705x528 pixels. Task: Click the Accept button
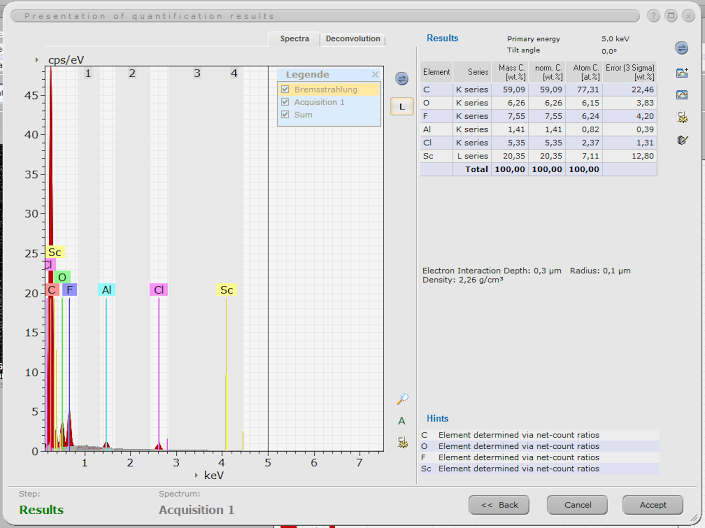[652, 505]
